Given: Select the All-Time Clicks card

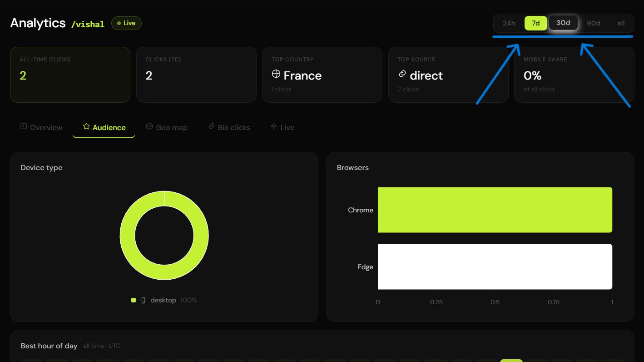Looking at the screenshot, I should [70, 75].
